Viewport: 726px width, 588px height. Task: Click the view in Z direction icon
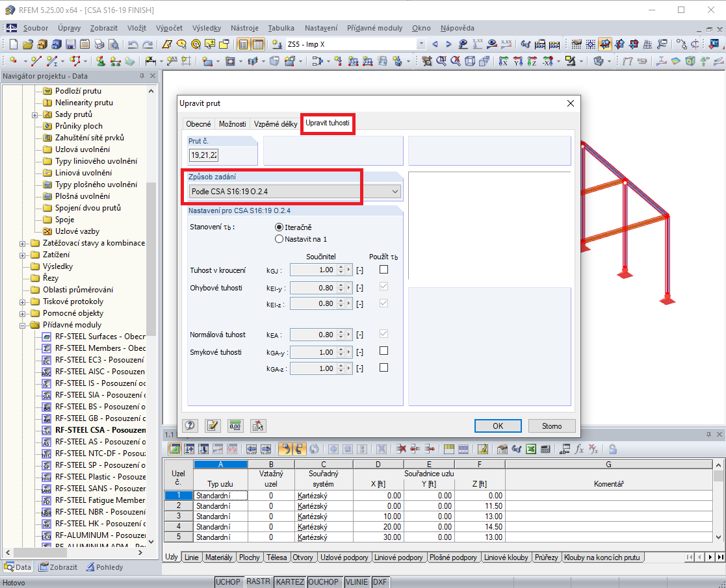click(532, 60)
